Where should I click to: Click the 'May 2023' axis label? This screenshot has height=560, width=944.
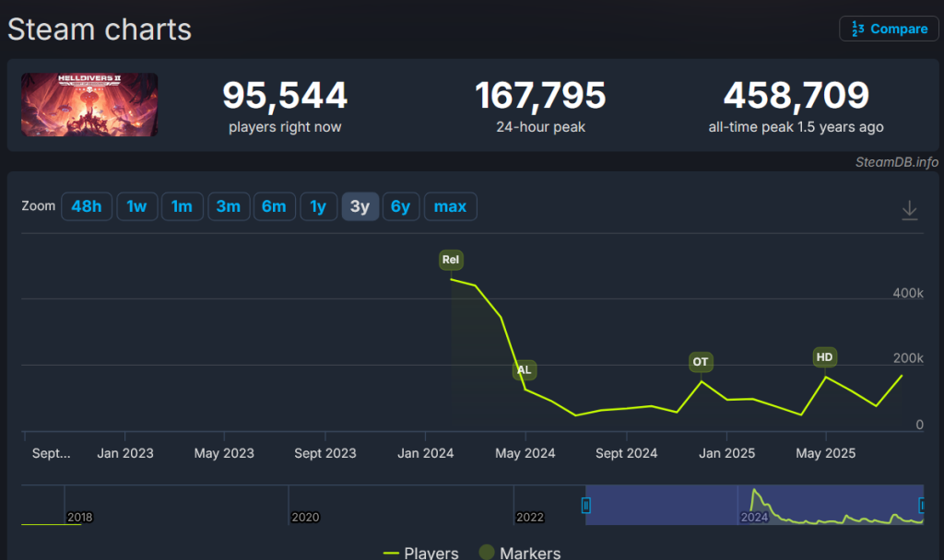(x=224, y=453)
